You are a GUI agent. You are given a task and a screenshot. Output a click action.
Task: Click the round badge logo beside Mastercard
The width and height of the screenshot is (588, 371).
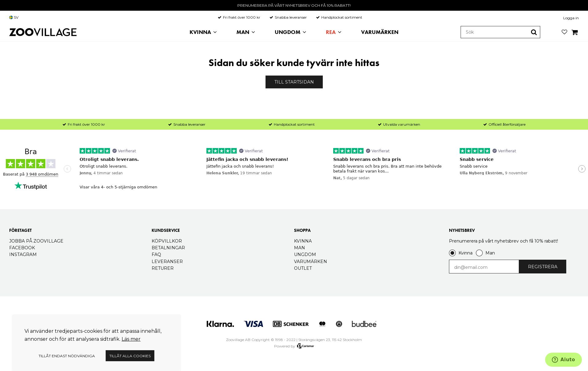[x=339, y=324]
